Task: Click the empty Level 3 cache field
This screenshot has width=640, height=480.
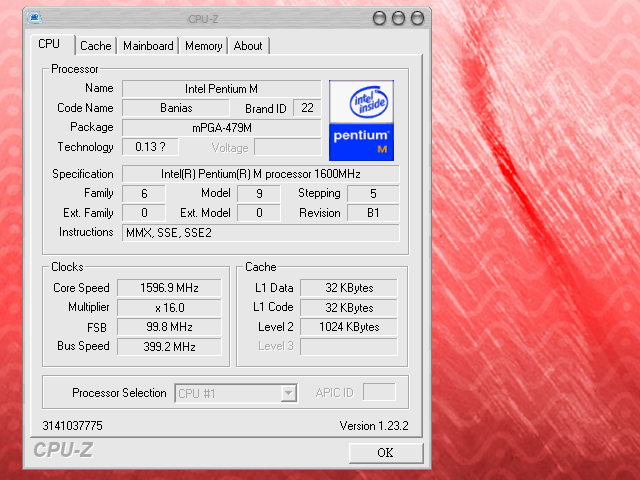Action: pos(349,347)
